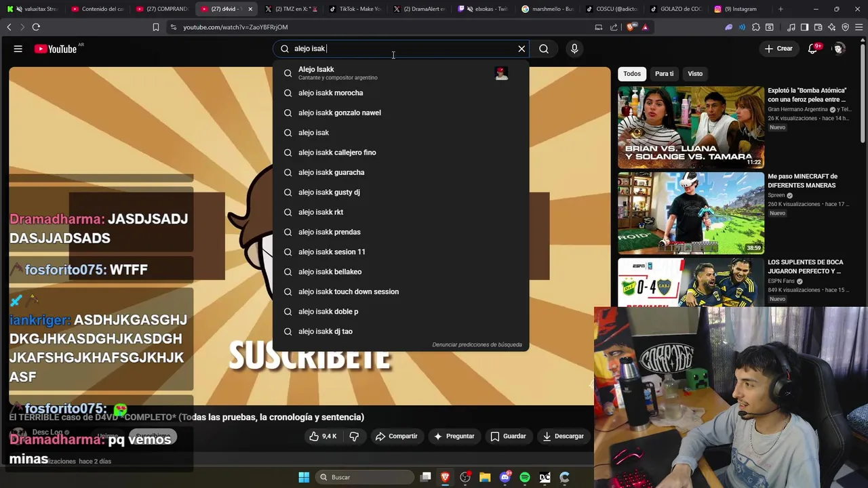Select suggestion Alejo Isakk singer
The image size is (868, 488).
click(x=400, y=73)
